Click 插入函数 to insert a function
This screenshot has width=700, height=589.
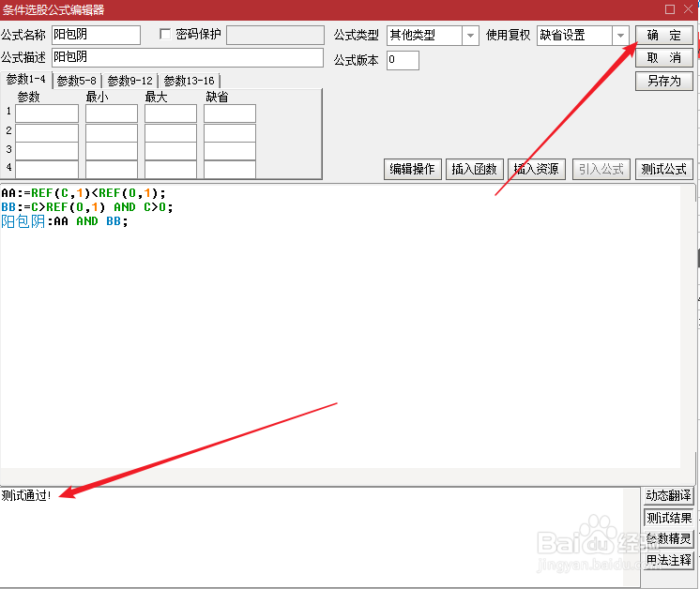[x=475, y=169]
